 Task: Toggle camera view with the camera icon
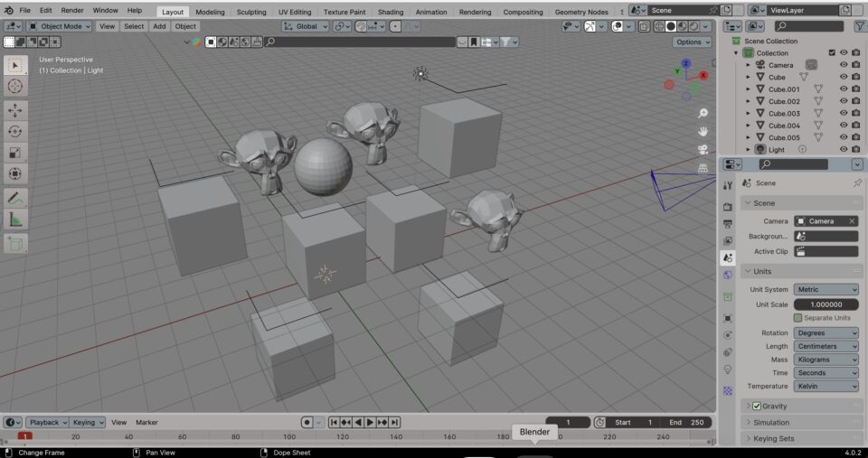click(703, 150)
